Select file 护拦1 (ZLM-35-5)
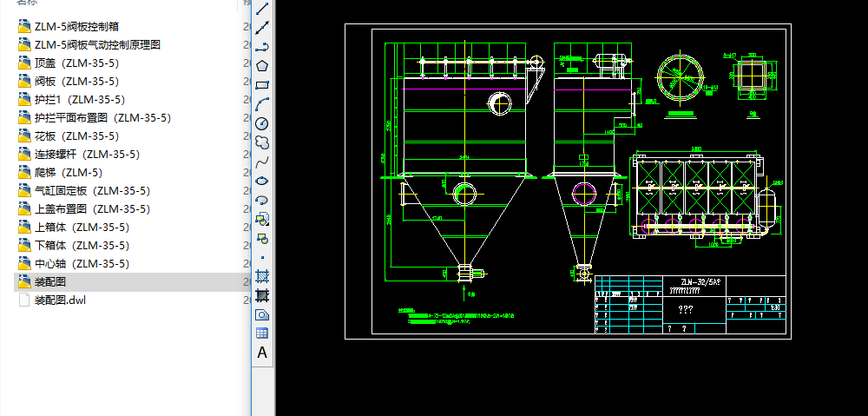 pos(80,100)
